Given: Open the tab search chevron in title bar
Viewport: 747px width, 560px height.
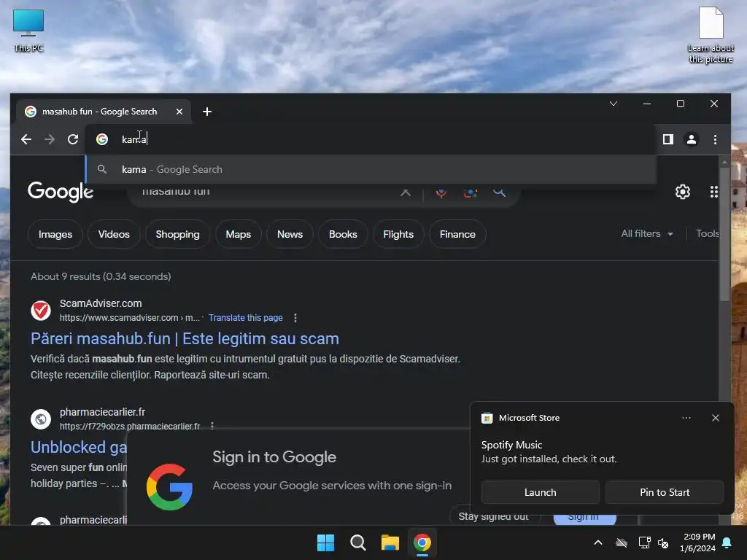Looking at the screenshot, I should tap(614, 104).
